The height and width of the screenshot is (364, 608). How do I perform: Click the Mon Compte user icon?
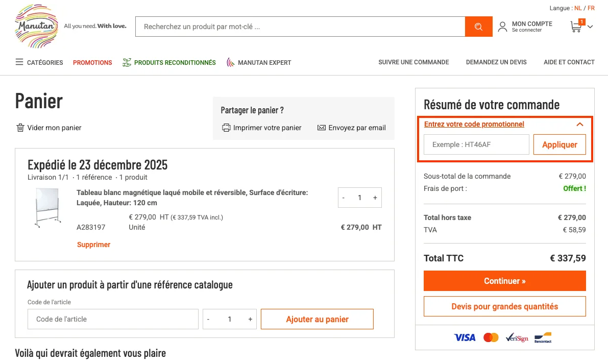pos(503,27)
